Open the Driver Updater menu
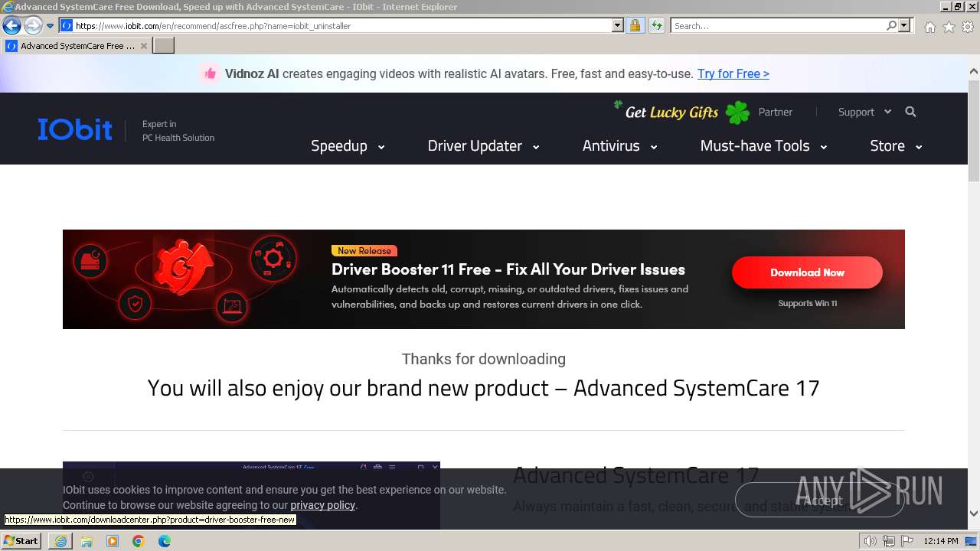 (x=483, y=146)
